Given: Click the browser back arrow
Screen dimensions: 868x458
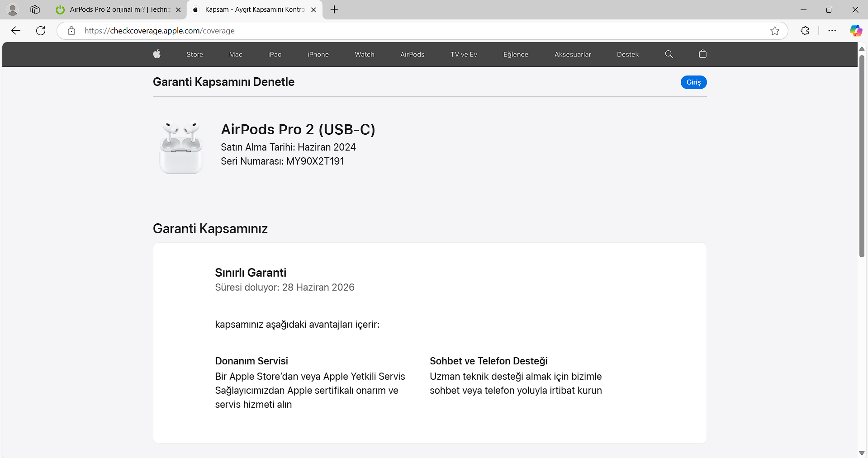Looking at the screenshot, I should pos(16,31).
